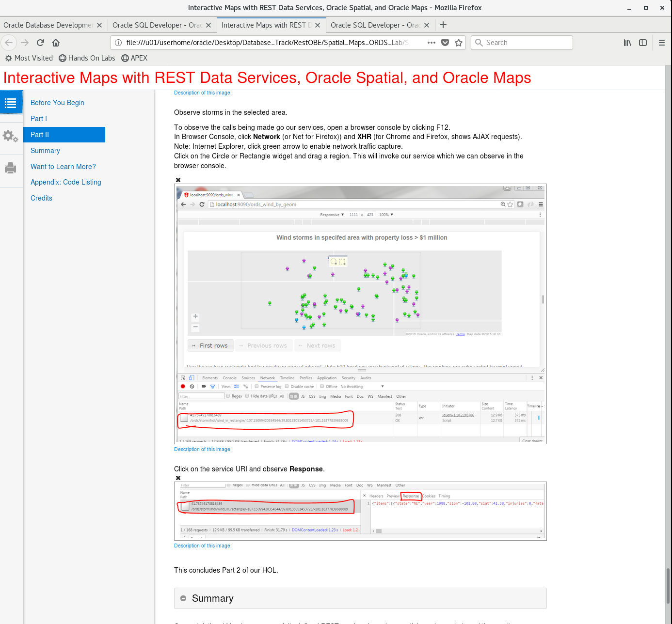Close the last Oracle SQL Developer tab

427,25
